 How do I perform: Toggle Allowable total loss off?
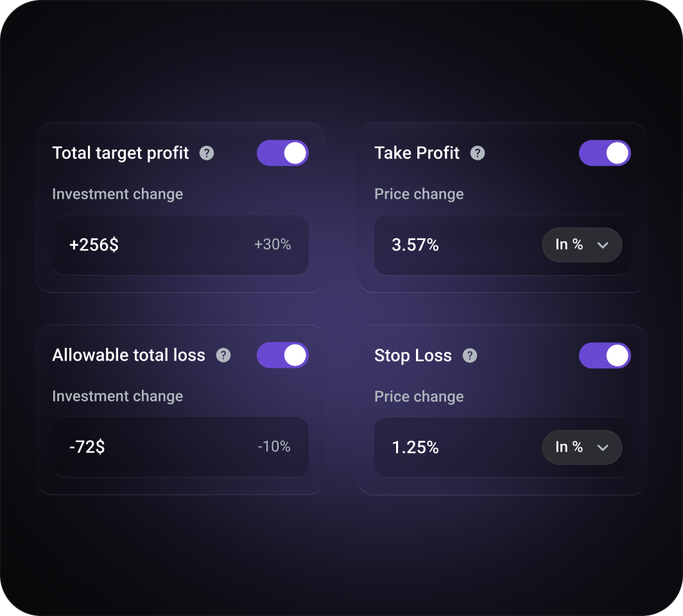point(282,355)
